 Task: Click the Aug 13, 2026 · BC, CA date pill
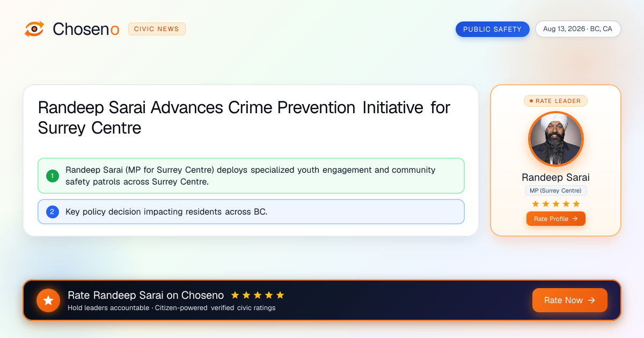pos(578,29)
